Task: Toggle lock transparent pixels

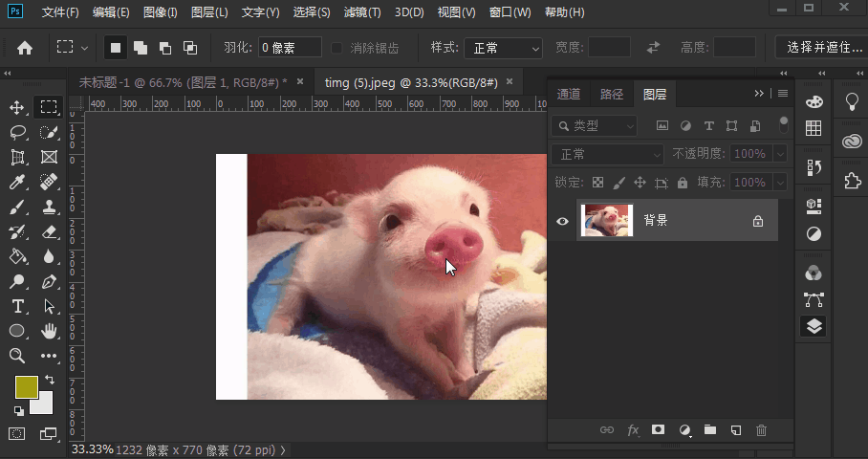Action: pos(597,182)
